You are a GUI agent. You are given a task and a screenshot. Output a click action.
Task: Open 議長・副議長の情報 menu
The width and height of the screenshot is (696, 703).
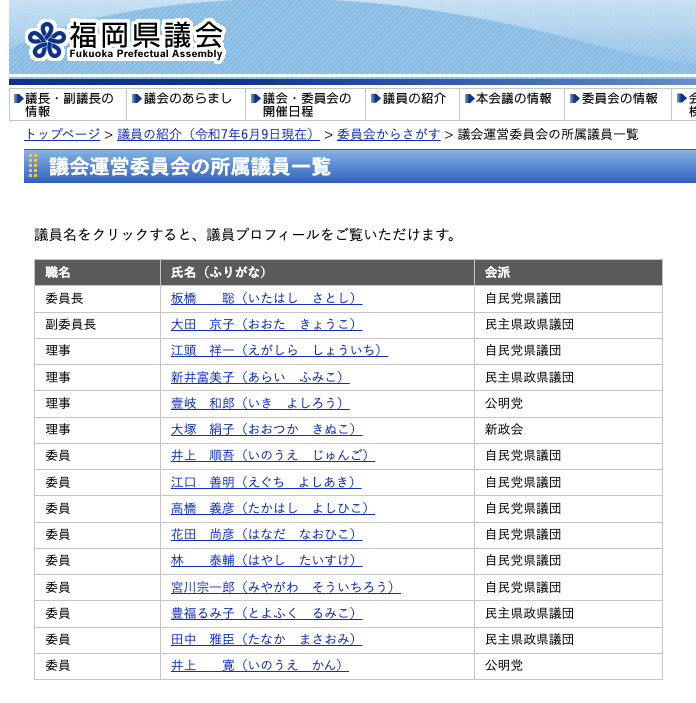click(x=68, y=104)
